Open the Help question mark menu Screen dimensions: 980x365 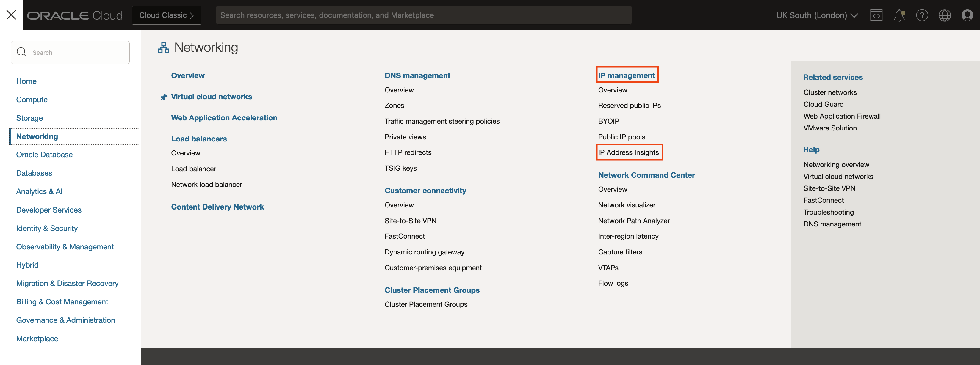pyautogui.click(x=922, y=15)
